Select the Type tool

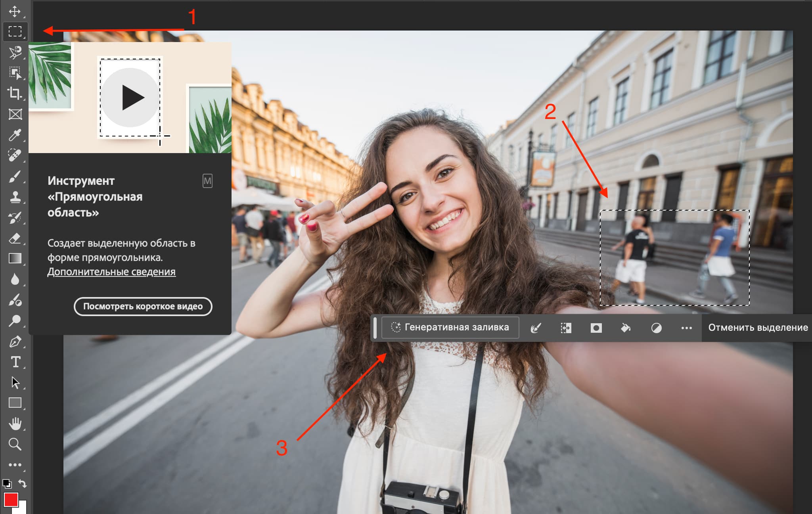point(15,362)
